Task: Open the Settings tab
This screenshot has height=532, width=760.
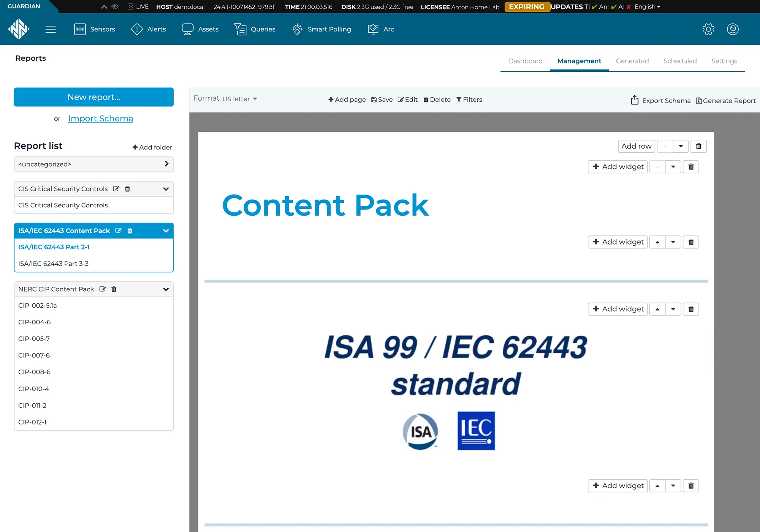Action: (724, 61)
